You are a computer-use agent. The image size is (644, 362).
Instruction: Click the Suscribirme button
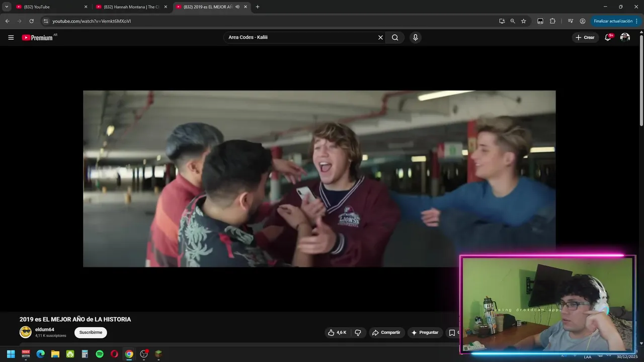tap(91, 332)
